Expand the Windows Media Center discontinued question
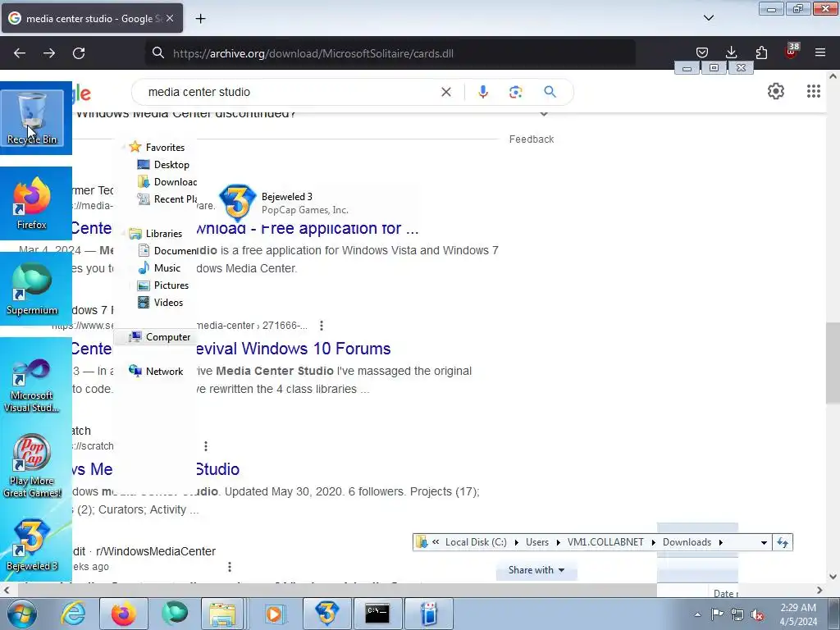The height and width of the screenshot is (630, 840). click(x=544, y=113)
